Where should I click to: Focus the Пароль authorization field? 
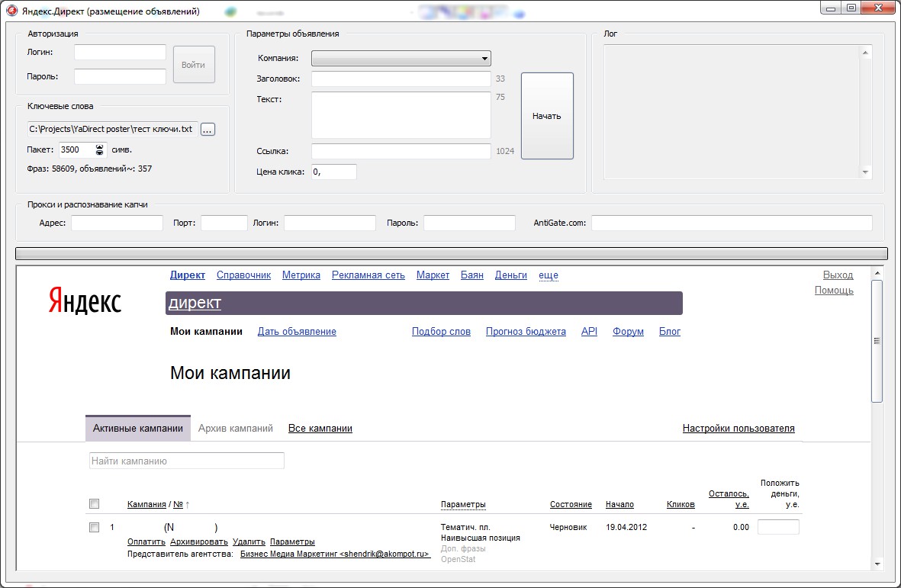[120, 76]
